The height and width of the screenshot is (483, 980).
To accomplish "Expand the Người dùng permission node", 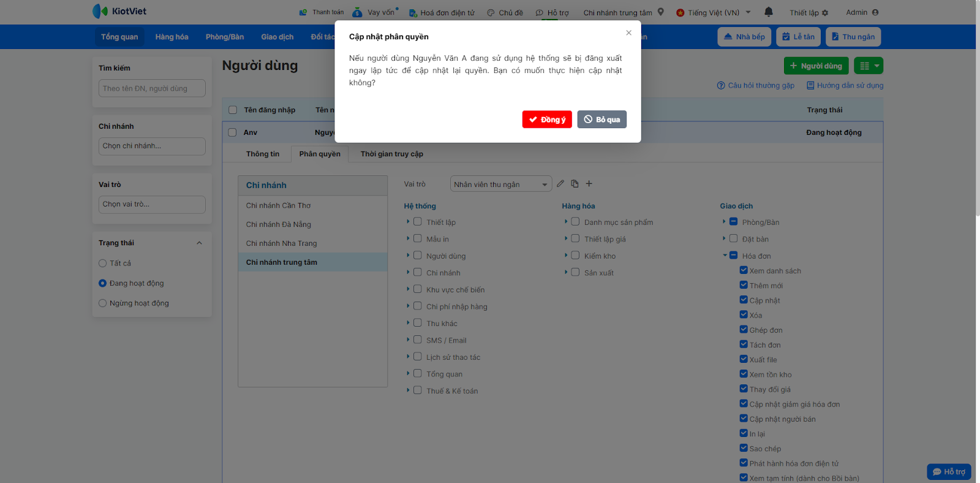I will 408,255.
